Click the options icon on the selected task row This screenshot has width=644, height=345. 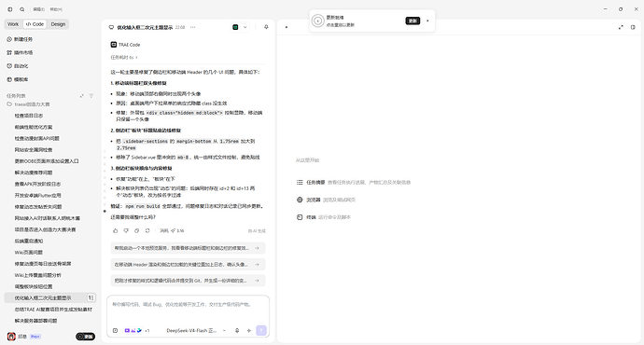point(91,297)
